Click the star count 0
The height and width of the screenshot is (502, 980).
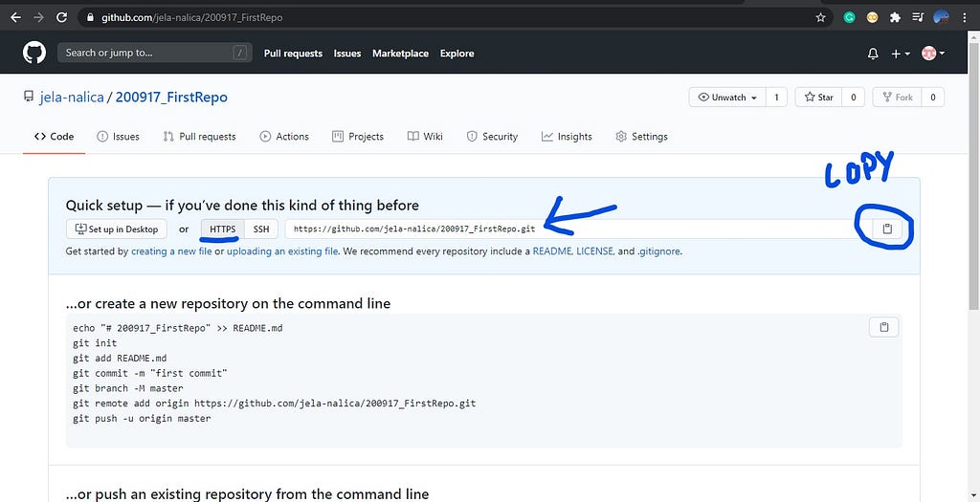(x=854, y=98)
